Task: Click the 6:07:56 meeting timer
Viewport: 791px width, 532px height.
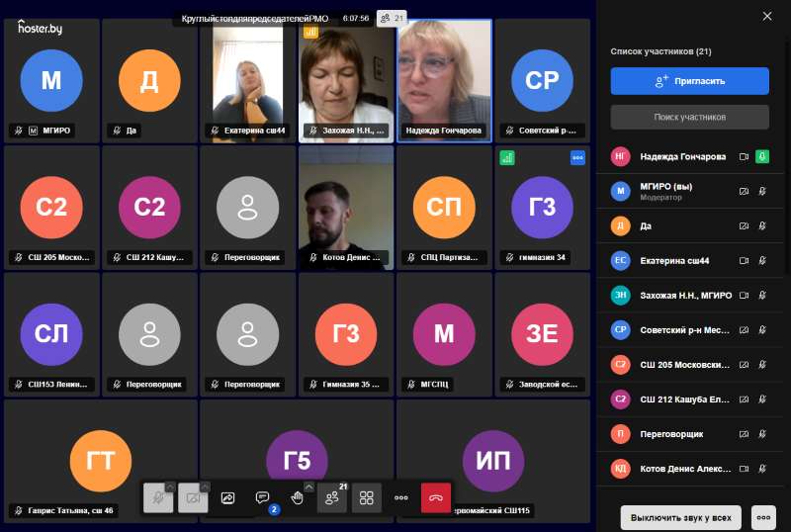Action: tap(356, 19)
